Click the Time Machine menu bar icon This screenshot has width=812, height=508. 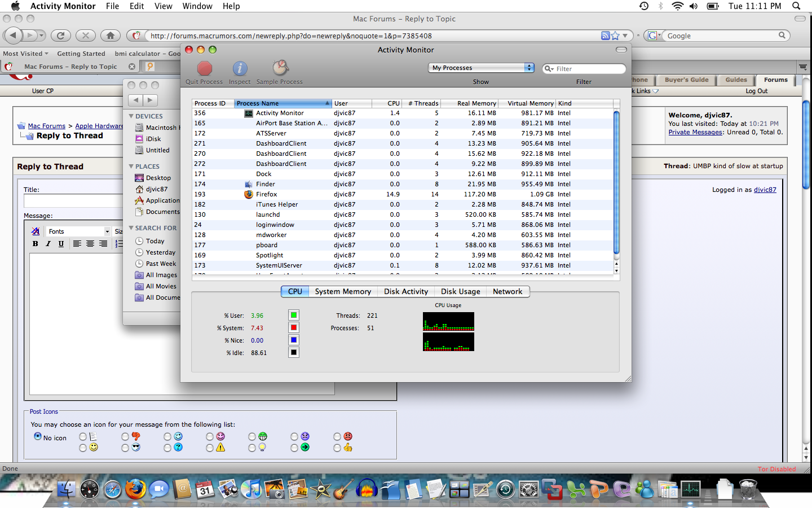click(x=643, y=6)
